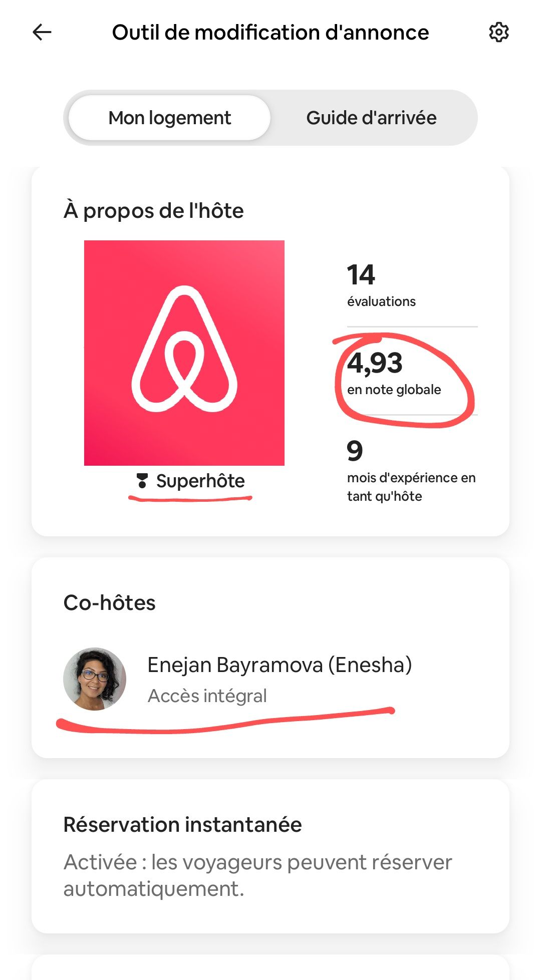Select co-host name Enejan Bayramova (Enesha)
The height and width of the screenshot is (980, 541).
coord(280,665)
